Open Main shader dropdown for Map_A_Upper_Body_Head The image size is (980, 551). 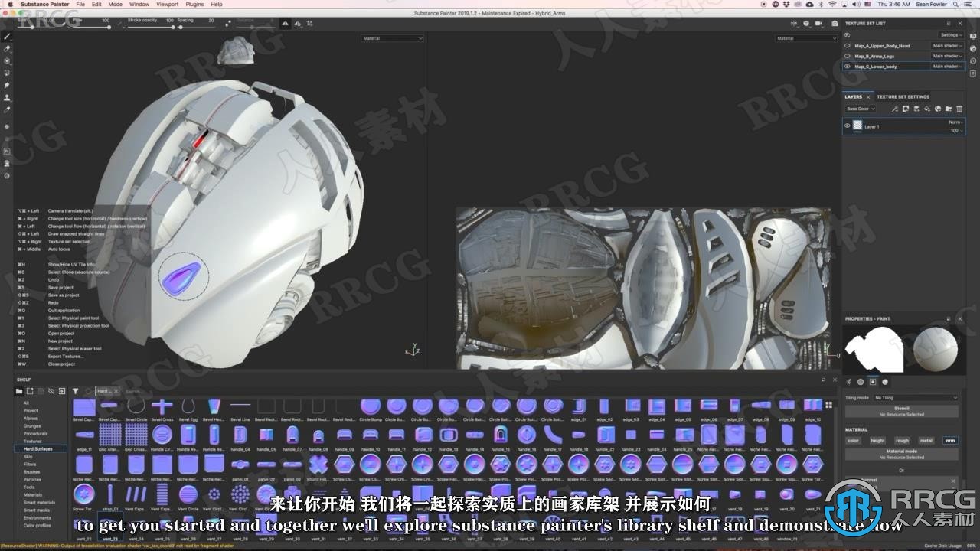(x=947, y=46)
